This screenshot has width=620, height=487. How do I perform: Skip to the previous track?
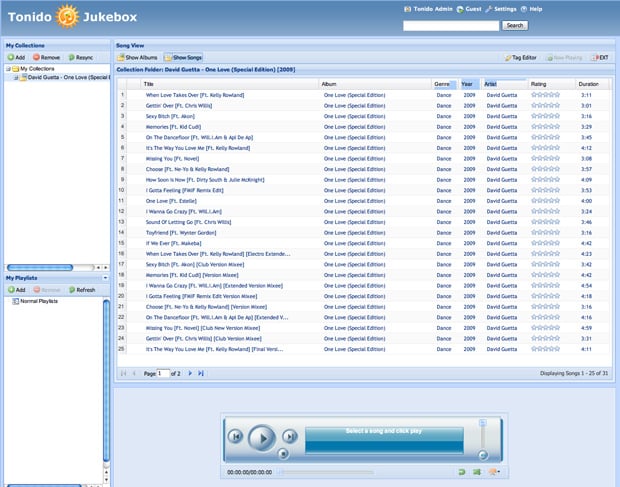coord(236,436)
